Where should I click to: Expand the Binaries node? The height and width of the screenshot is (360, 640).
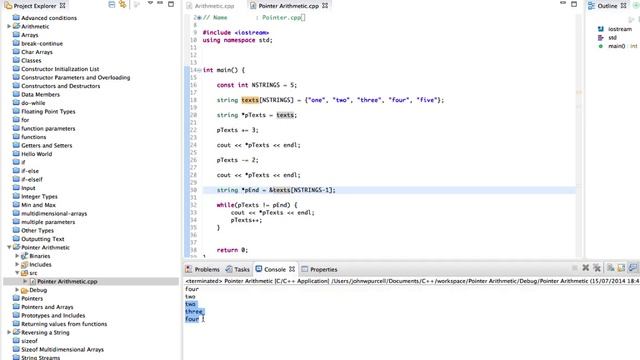(x=17, y=256)
